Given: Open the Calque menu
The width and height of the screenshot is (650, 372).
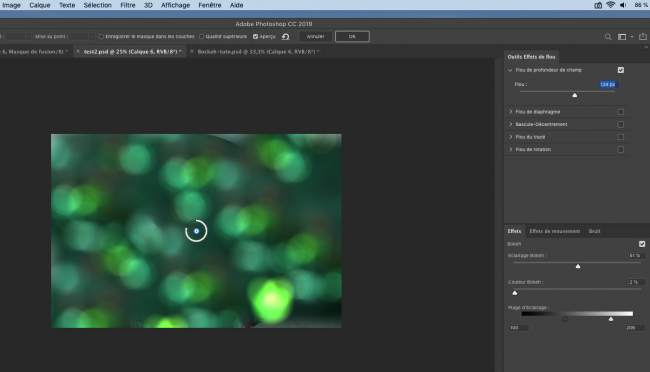Looking at the screenshot, I should pos(40,5).
